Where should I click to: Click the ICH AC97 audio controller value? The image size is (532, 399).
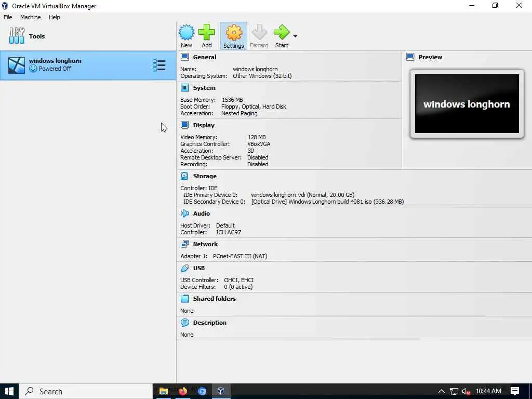[x=229, y=232]
